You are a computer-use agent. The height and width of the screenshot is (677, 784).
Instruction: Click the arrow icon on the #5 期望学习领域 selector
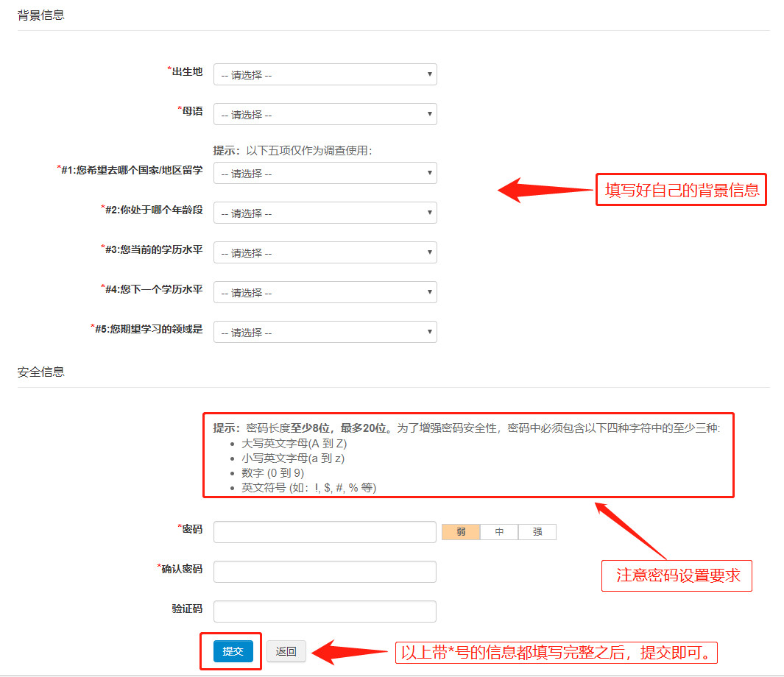click(x=428, y=332)
